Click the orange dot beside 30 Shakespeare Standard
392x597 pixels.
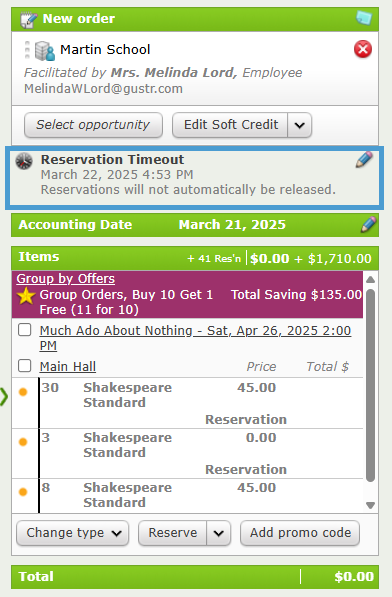pos(23,392)
